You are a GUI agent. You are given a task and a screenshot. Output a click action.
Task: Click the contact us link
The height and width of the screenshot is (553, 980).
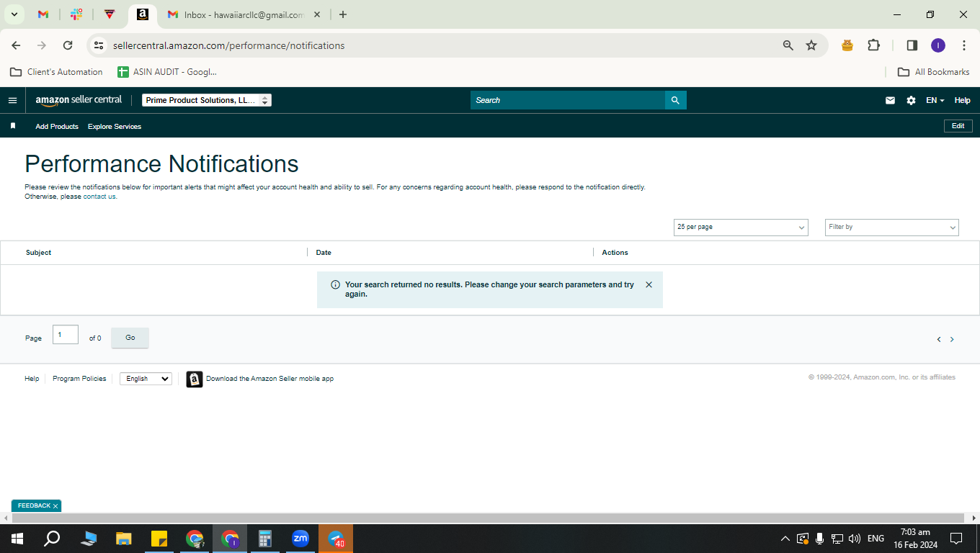point(99,197)
